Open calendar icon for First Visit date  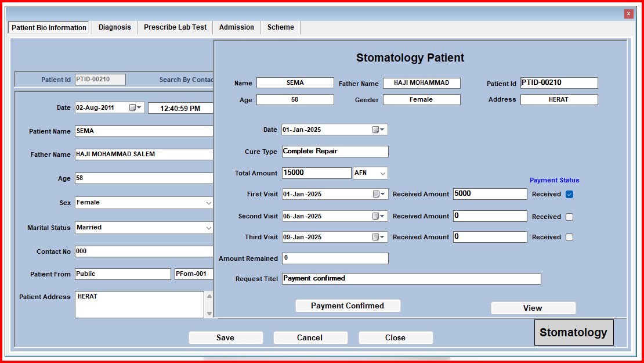(x=376, y=194)
